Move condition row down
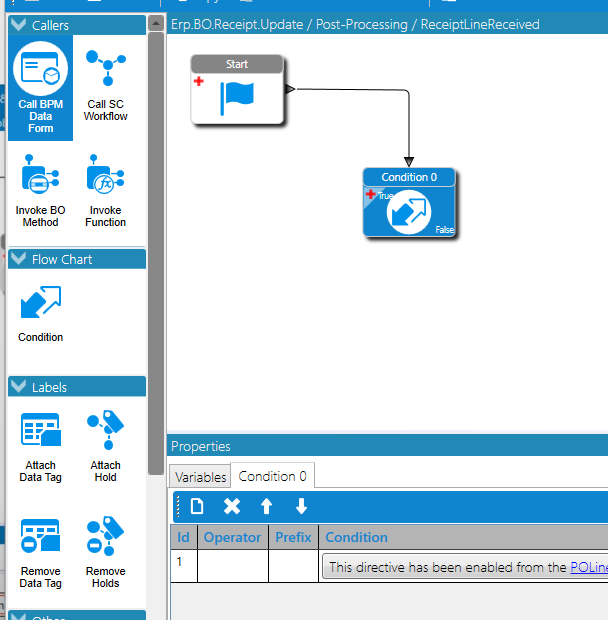 coord(301,506)
